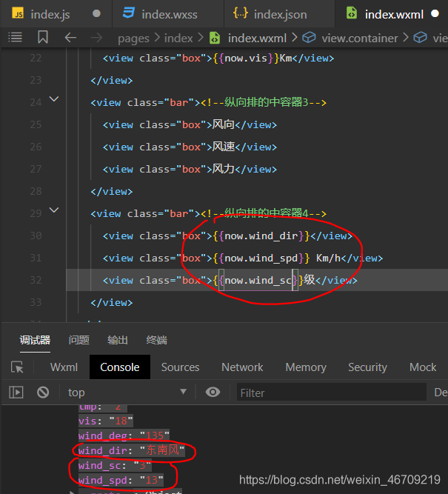Click the index.wxss stylesheet icon

click(x=129, y=13)
